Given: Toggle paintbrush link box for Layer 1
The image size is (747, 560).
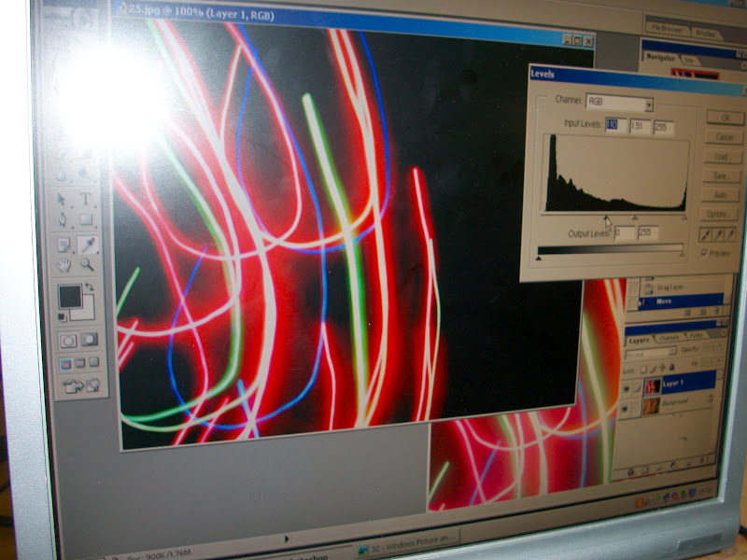Looking at the screenshot, I should coord(637,388).
